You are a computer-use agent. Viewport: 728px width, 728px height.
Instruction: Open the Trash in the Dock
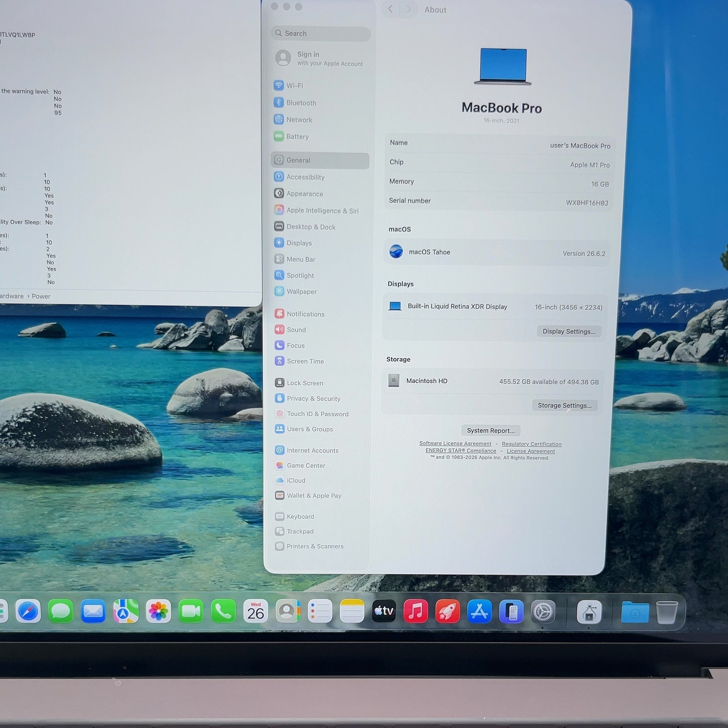click(667, 612)
